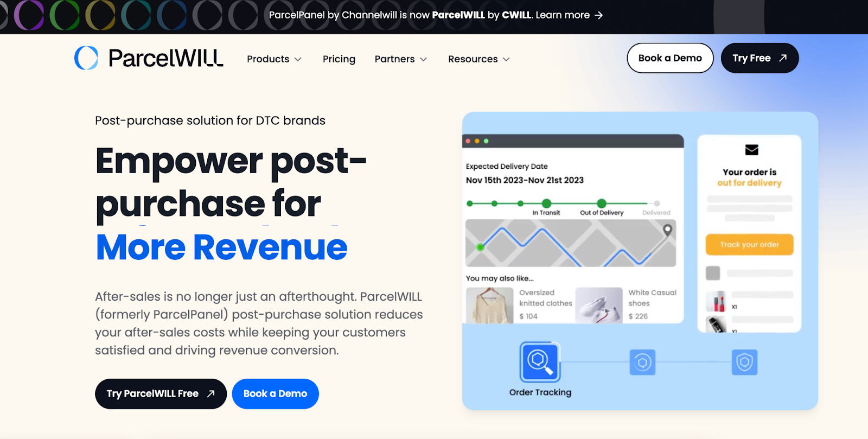The image size is (868, 439).
Task: Select the Order Tracking magnifier icon
Action: point(540,362)
